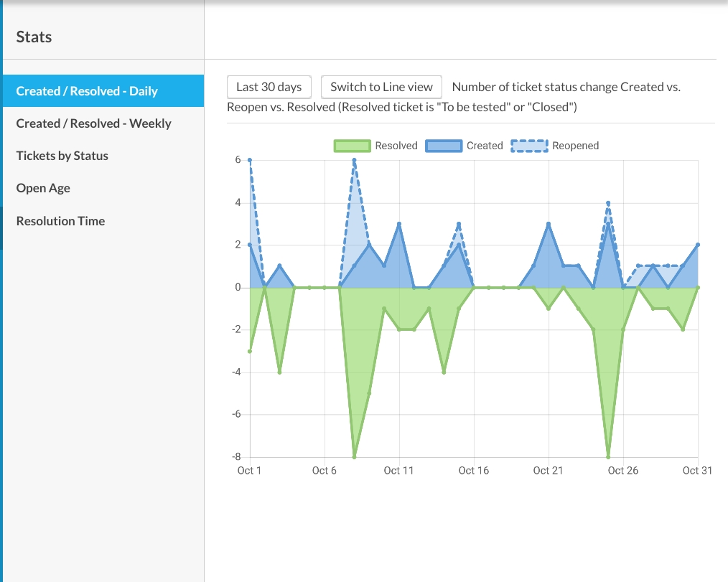Click the Resolved point at -4 near Oct 14
The height and width of the screenshot is (582, 728).
[444, 372]
